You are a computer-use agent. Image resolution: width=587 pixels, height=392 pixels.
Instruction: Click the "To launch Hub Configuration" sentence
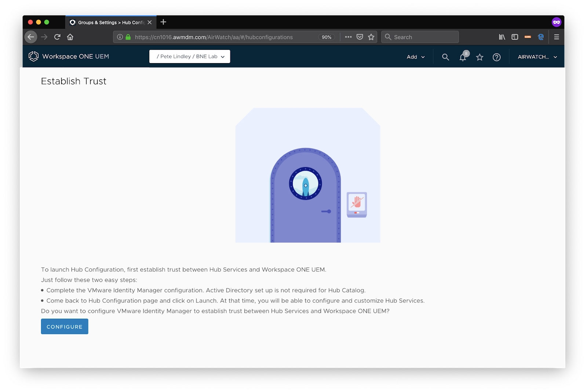point(183,270)
